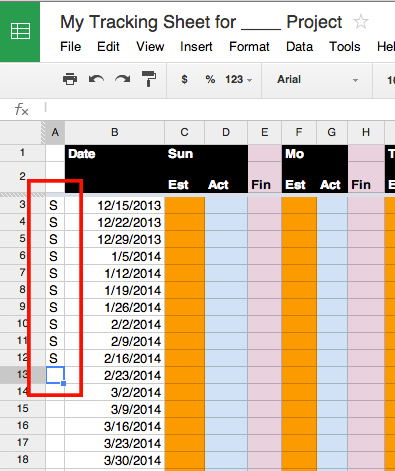
Task: Select the paint format roller tool
Action: click(149, 79)
